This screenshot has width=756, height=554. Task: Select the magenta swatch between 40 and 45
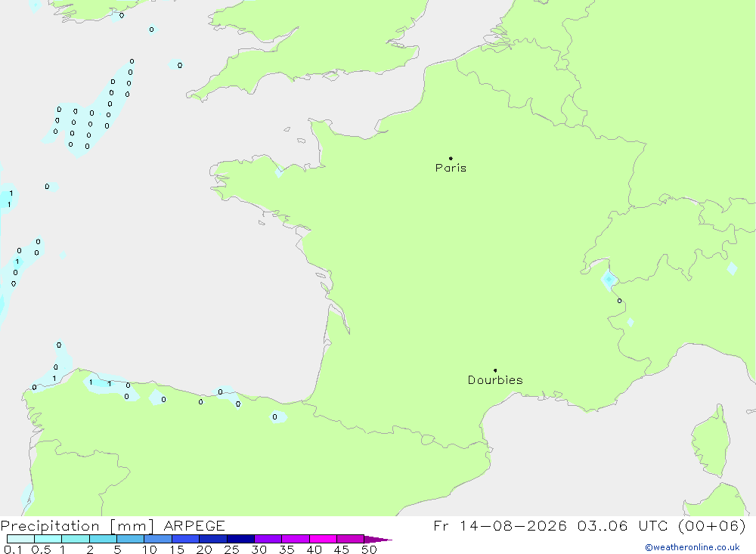(x=323, y=539)
